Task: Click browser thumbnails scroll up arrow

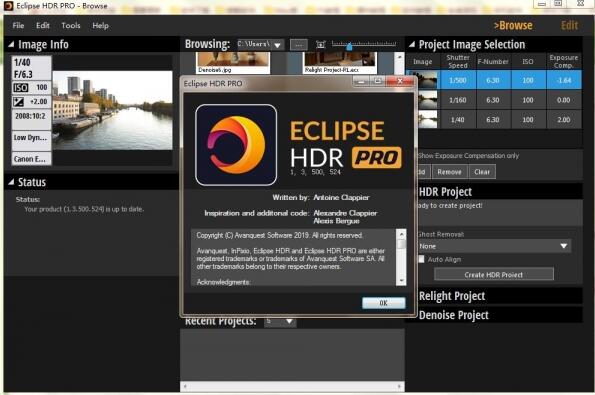Action: pos(399,57)
